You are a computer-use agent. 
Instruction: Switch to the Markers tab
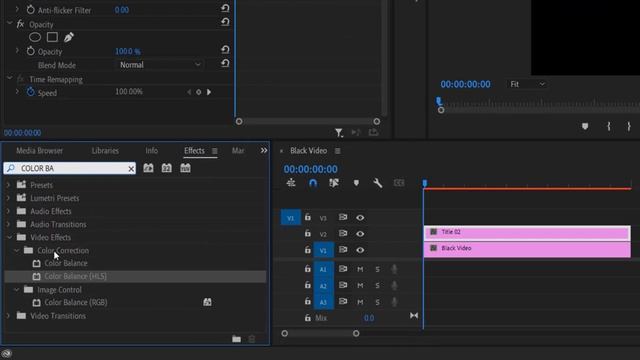(x=238, y=151)
